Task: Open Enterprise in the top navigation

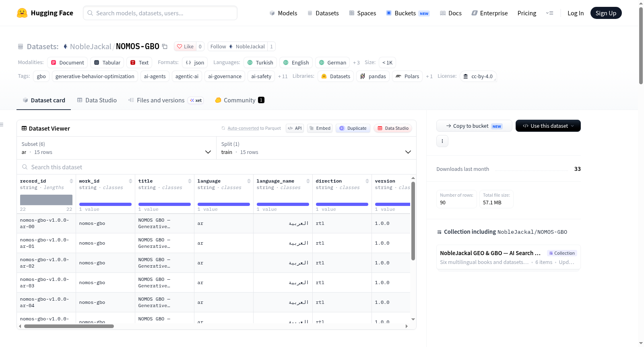Action: pos(489,13)
